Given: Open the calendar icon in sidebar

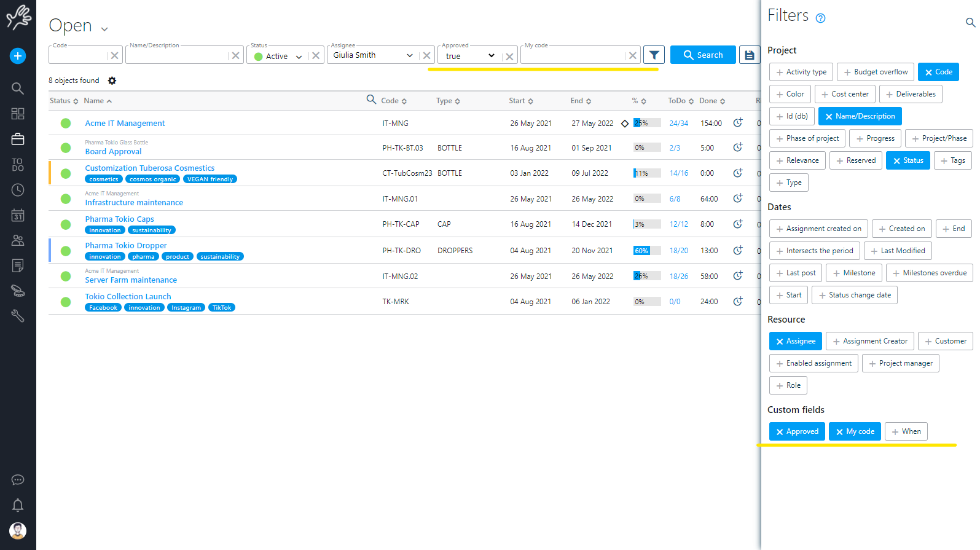Looking at the screenshot, I should click(18, 215).
